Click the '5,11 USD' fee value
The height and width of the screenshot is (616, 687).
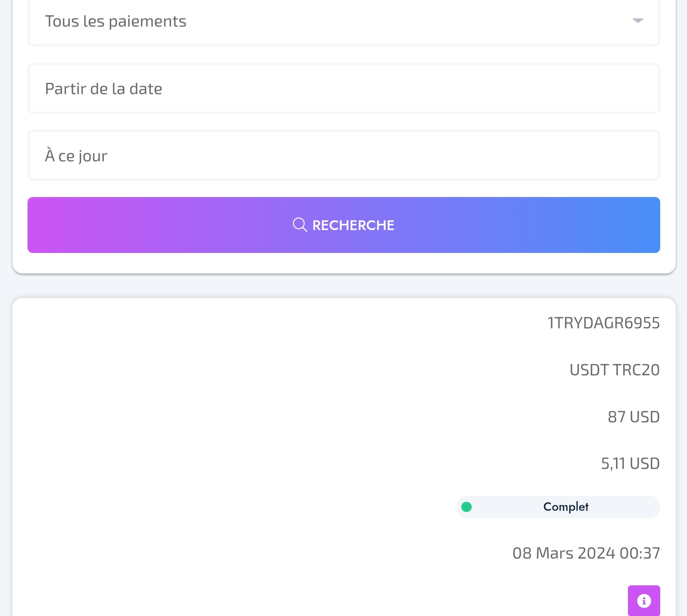click(x=630, y=464)
